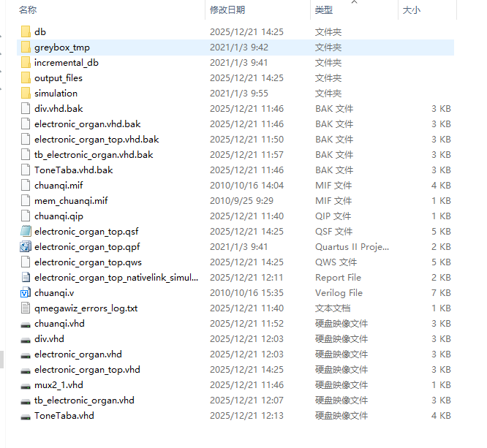Click the tb_electronic_organ.vhd.bak file icon
Image resolution: width=487 pixels, height=448 pixels.
point(26,155)
